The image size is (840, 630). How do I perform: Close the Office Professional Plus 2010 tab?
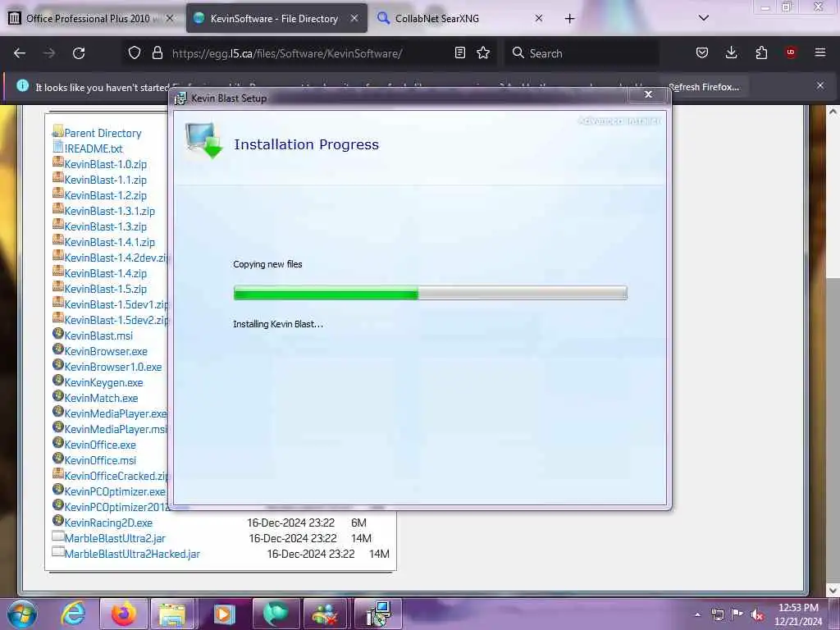point(170,19)
